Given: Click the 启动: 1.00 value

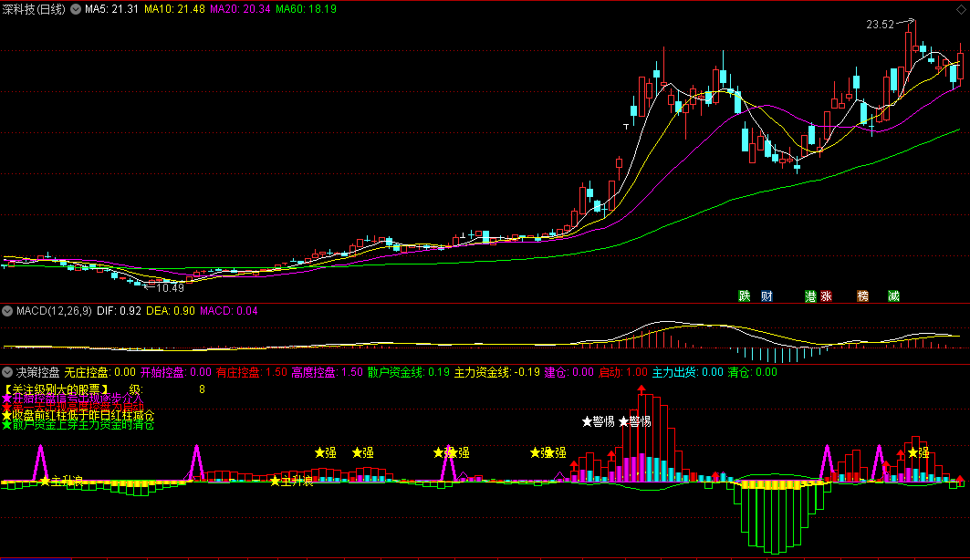Looking at the screenshot, I should [623, 372].
